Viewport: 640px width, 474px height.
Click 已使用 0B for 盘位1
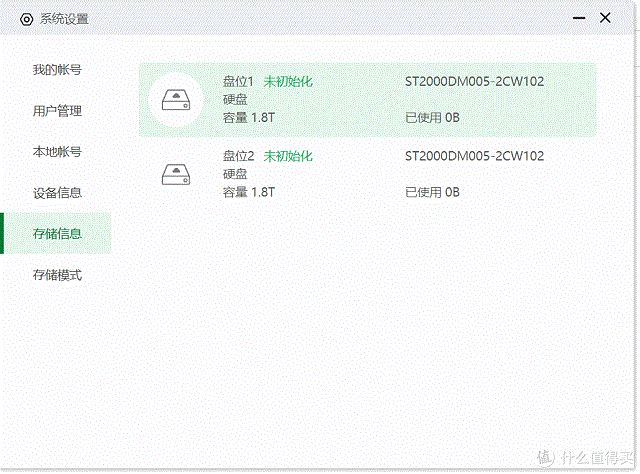pos(432,118)
